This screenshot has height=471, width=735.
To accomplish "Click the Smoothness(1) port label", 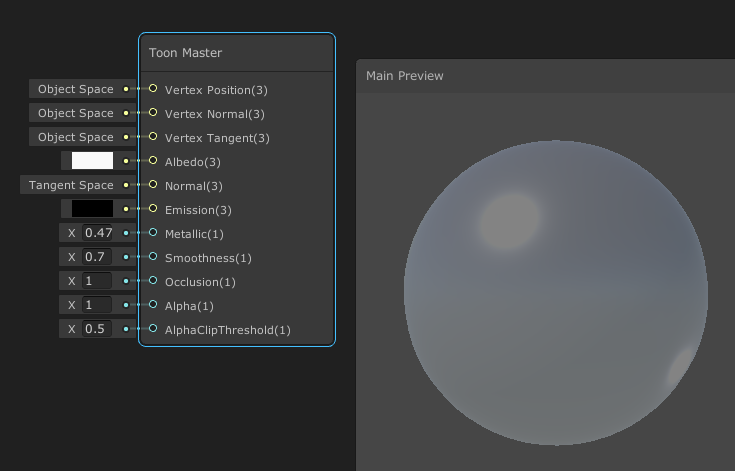I will click(208, 258).
